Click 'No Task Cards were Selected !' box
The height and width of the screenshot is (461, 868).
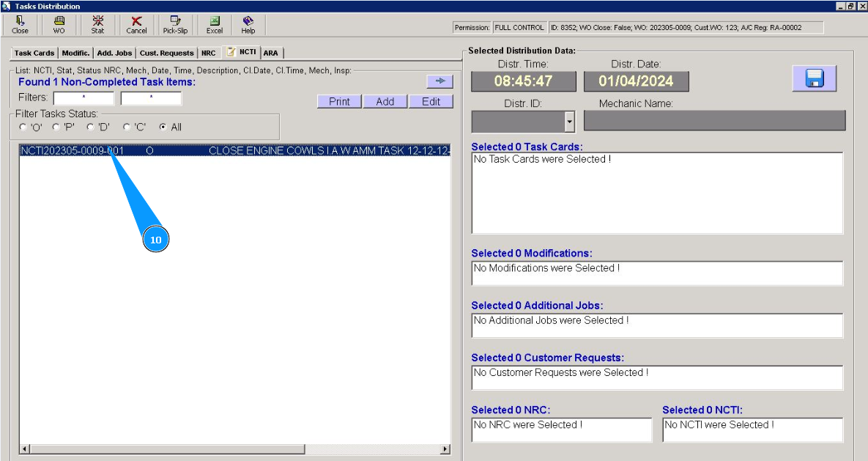[x=657, y=193]
